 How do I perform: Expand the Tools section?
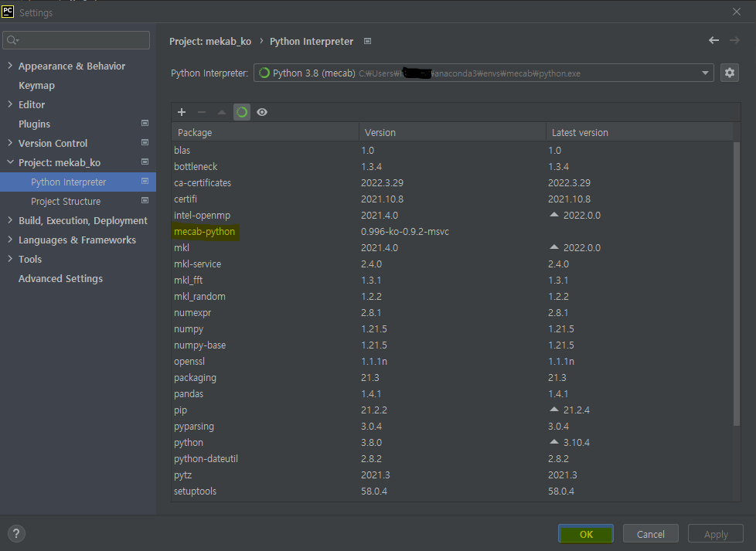click(x=10, y=259)
